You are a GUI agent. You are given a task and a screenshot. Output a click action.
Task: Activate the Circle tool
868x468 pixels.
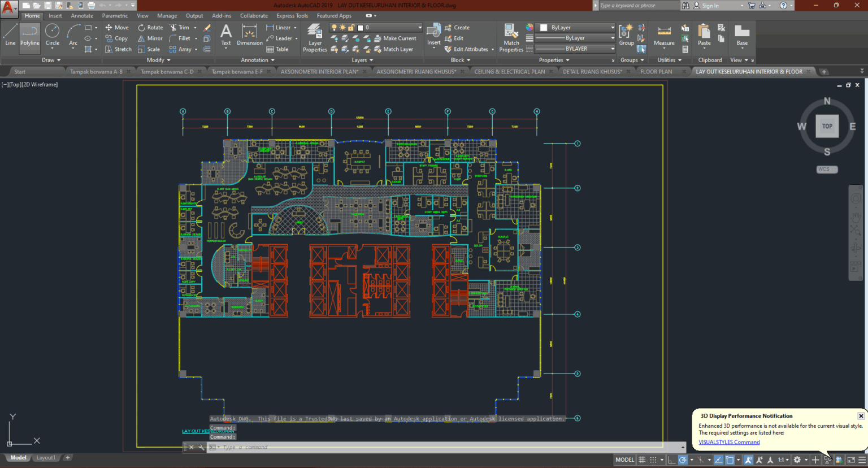tap(52, 34)
